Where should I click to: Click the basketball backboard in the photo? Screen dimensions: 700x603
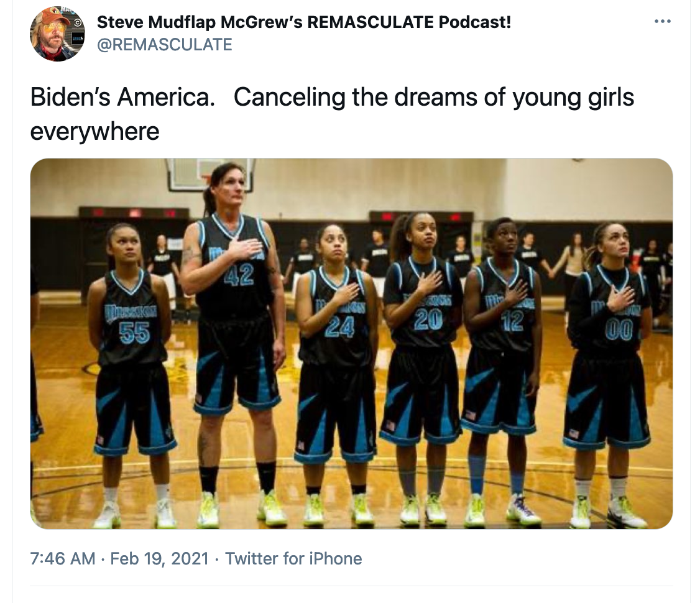click(x=211, y=173)
